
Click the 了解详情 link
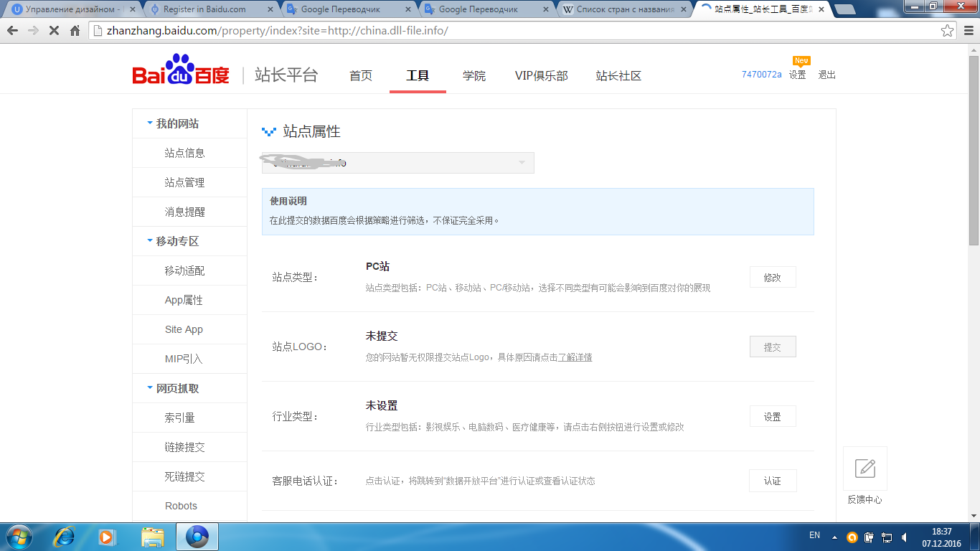coord(575,357)
